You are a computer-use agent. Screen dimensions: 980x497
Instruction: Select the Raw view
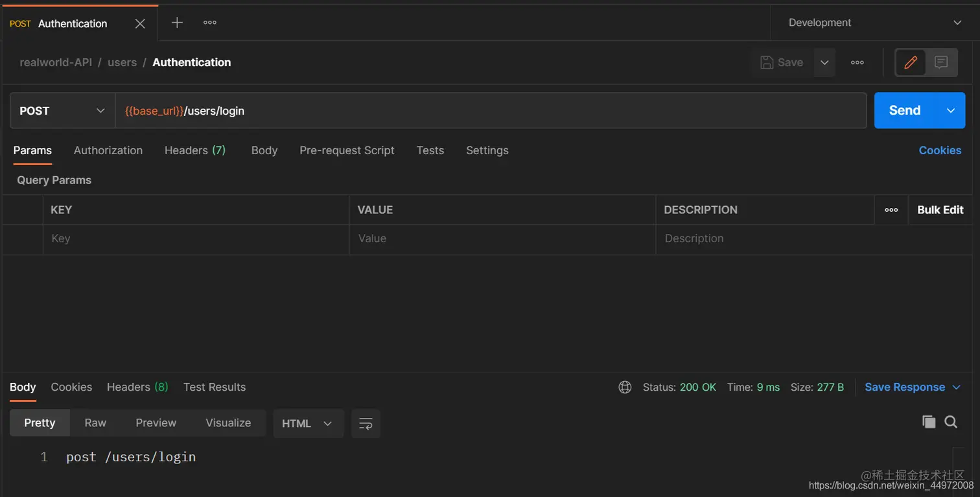[x=95, y=422]
